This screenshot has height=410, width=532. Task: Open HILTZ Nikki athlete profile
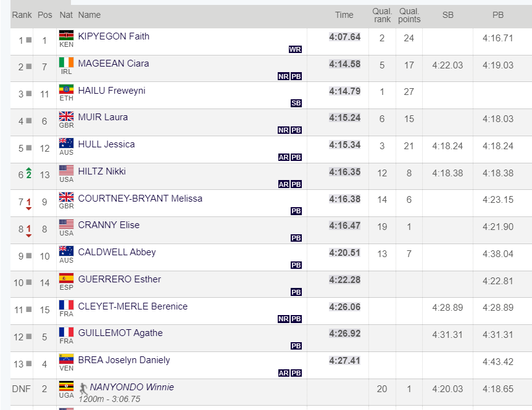(x=102, y=171)
